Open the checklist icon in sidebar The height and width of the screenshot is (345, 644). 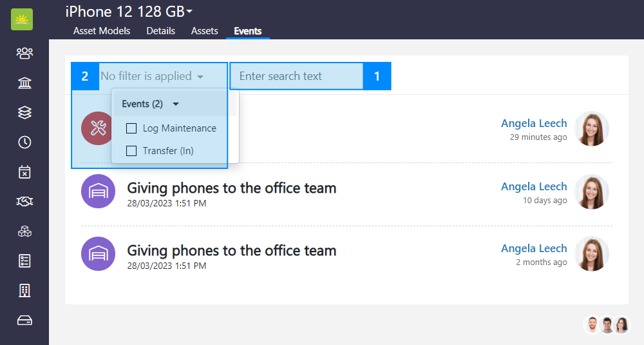tap(24, 261)
